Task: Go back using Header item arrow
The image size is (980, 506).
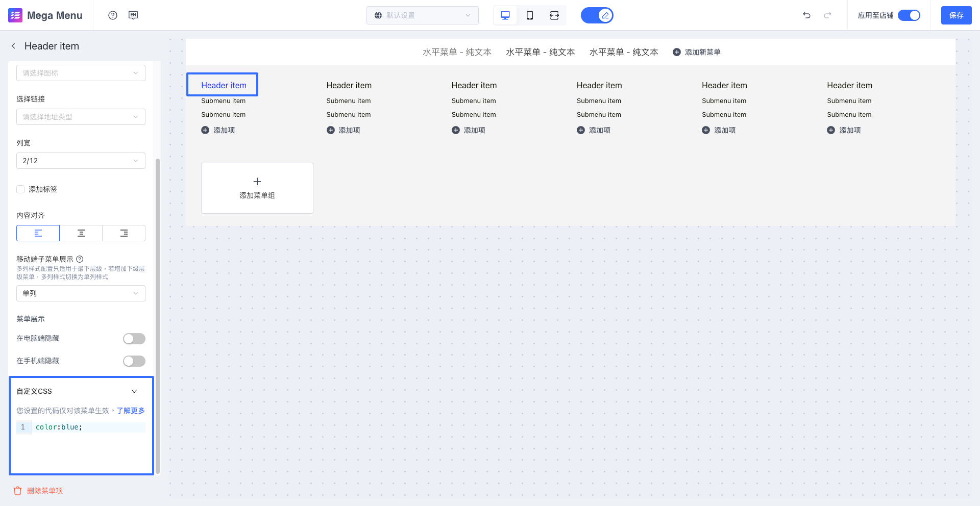Action: tap(13, 46)
